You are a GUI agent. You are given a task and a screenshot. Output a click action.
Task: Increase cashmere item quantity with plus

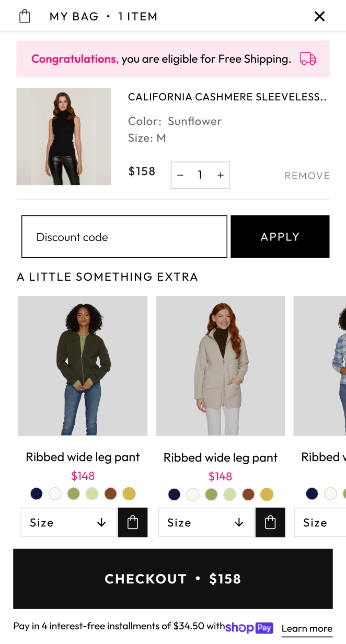(221, 175)
